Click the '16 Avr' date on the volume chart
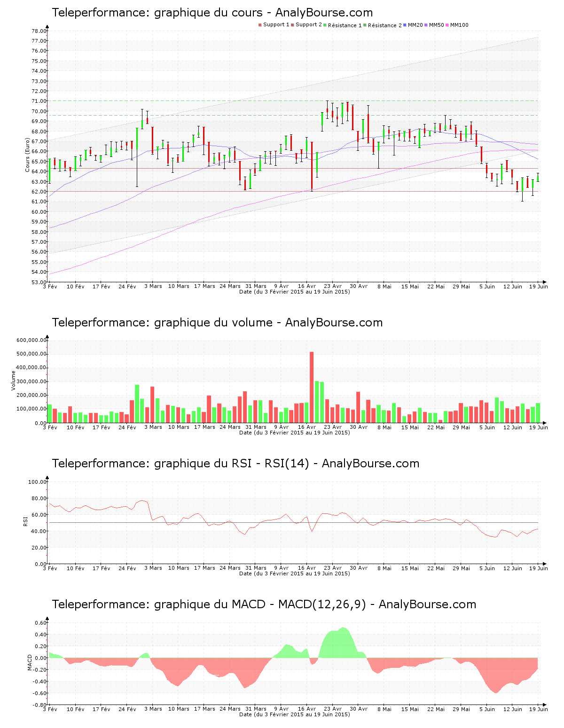Image resolution: width=564 pixels, height=728 pixels. [x=307, y=427]
